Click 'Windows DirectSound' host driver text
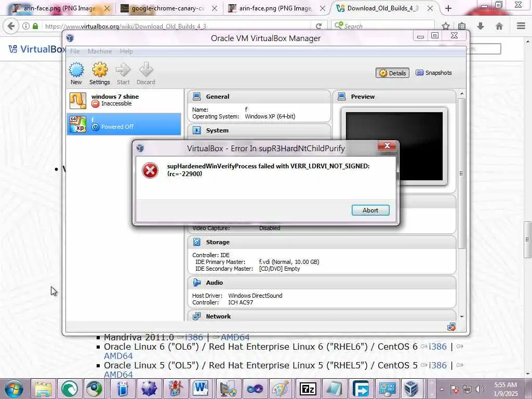This screenshot has width=532, height=399. 255,296
